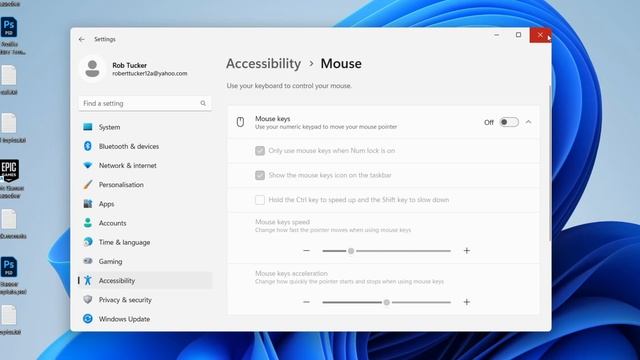Open Personalisation settings
640x360 pixels.
(x=145, y=184)
